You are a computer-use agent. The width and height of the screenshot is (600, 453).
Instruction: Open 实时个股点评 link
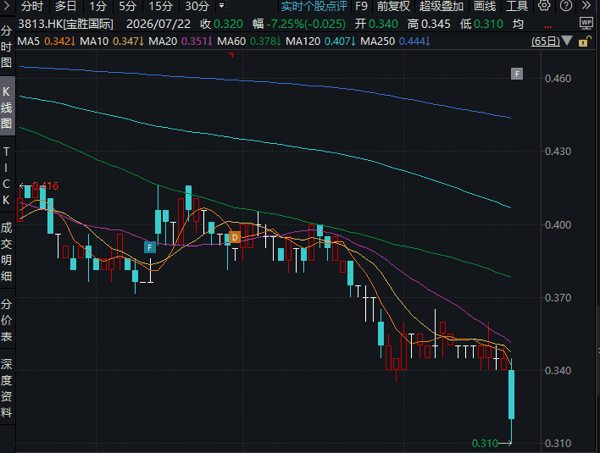pos(314,6)
